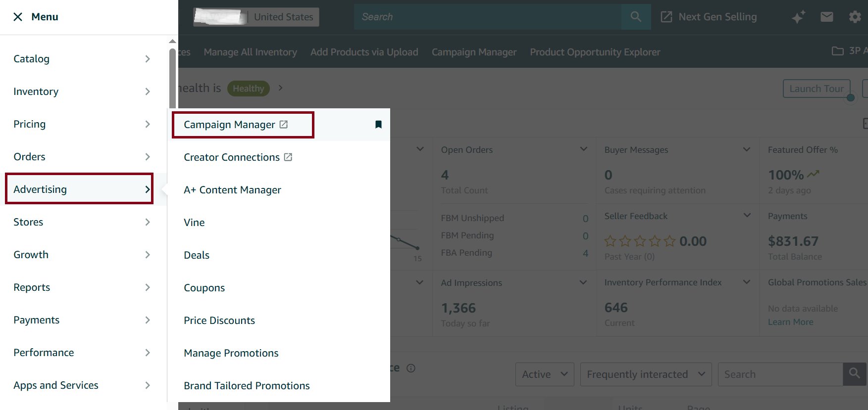
Task: Click the top Search input field
Action: [488, 17]
